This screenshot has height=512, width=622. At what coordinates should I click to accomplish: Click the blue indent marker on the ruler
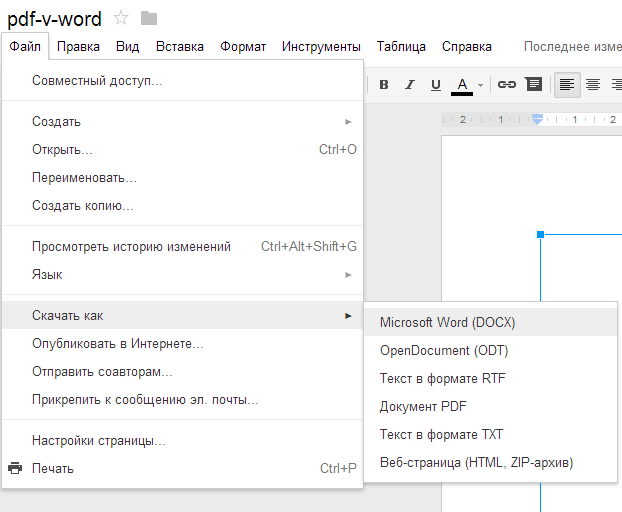pyautogui.click(x=537, y=119)
